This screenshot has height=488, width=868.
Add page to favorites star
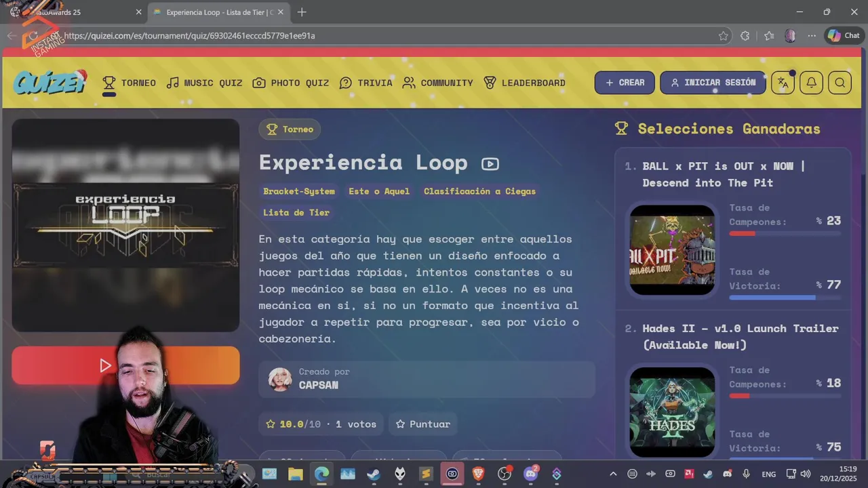724,36
